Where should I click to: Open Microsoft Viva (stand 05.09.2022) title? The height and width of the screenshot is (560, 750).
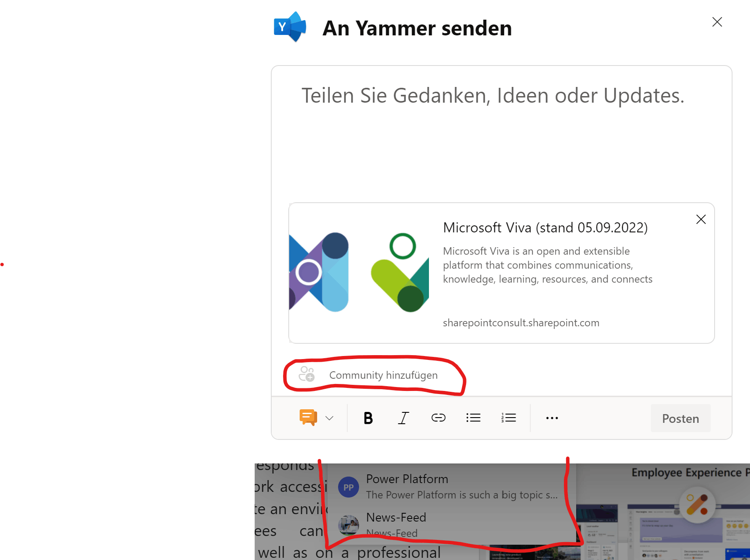coord(545,228)
